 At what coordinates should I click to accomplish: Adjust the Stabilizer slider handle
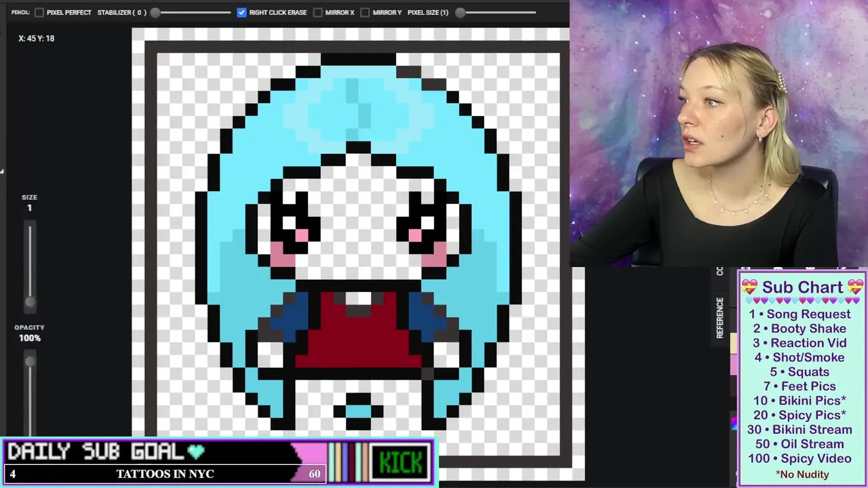(155, 12)
